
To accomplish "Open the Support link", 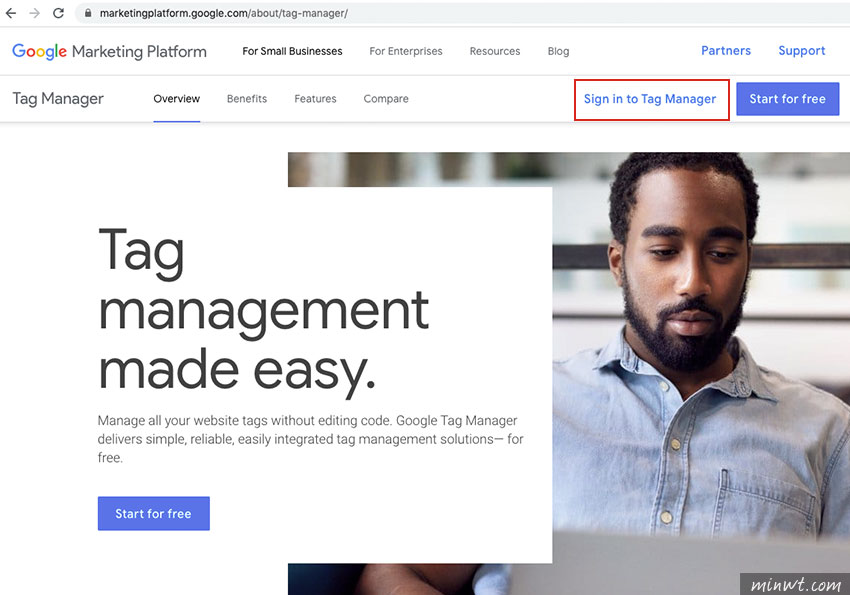I will [x=802, y=51].
